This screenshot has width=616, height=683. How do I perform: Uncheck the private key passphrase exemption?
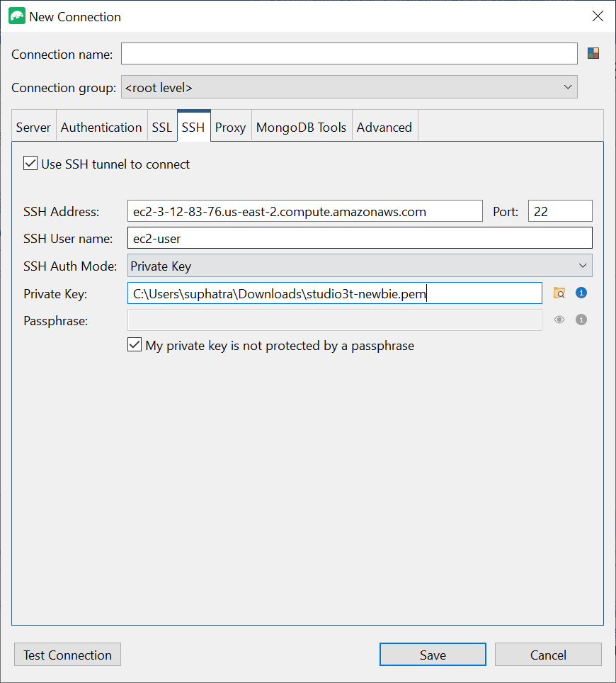[x=135, y=345]
